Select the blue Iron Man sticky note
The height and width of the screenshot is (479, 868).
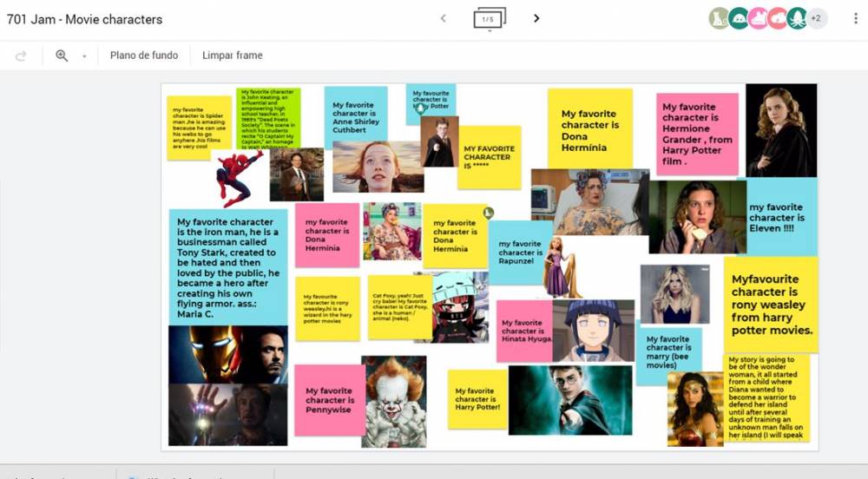tap(227, 267)
